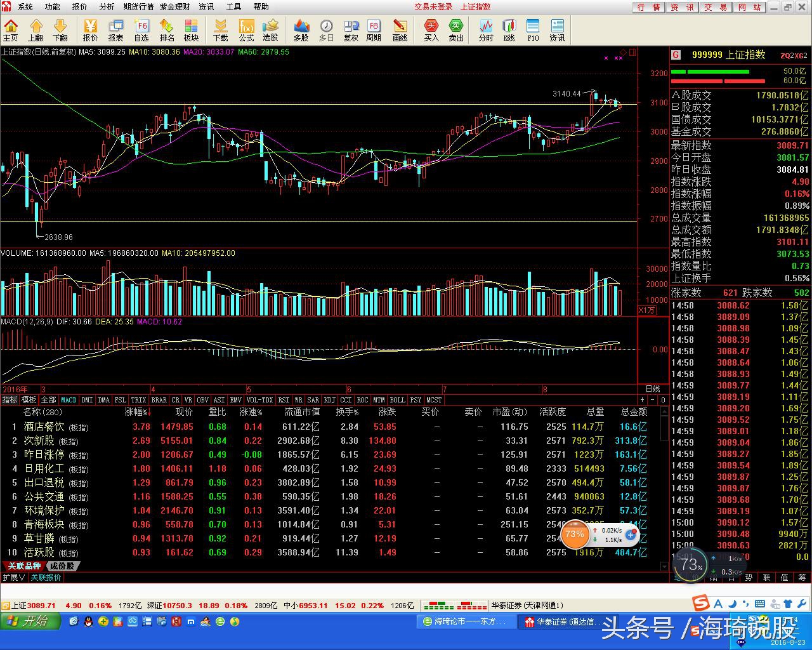Click the 板块 sector blocks icon
Viewport: 812px width, 650px height.
point(191,30)
